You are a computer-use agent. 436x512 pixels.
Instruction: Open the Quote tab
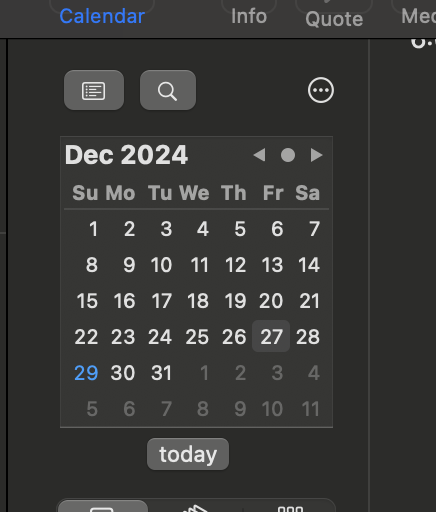click(x=334, y=19)
